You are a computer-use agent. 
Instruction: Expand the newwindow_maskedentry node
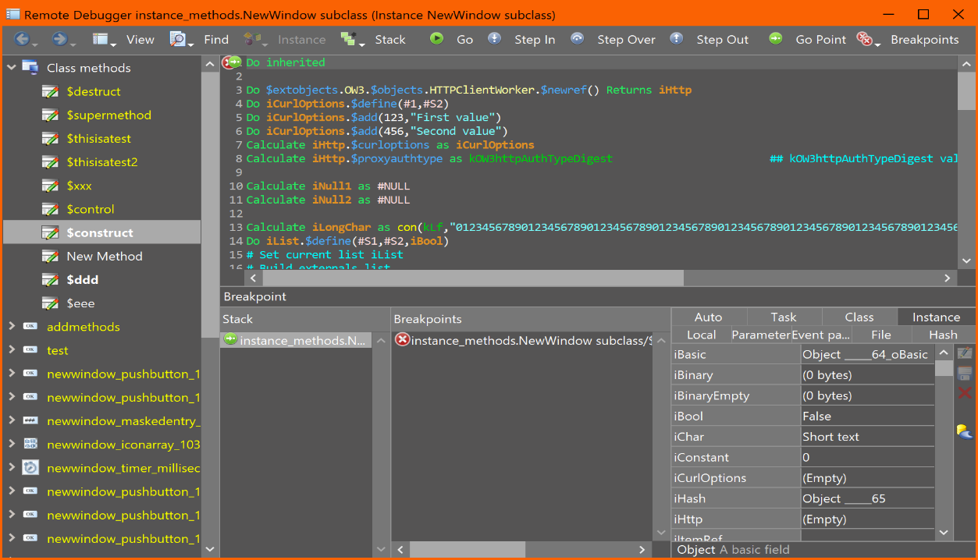click(x=12, y=421)
